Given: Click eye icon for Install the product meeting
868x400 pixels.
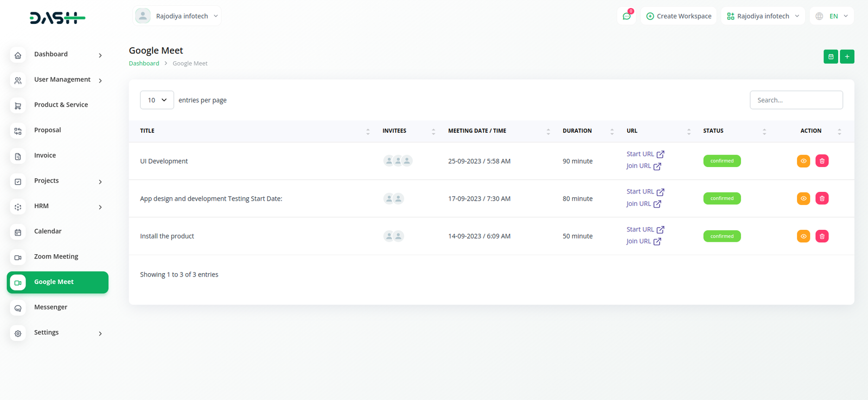Looking at the screenshot, I should (803, 236).
